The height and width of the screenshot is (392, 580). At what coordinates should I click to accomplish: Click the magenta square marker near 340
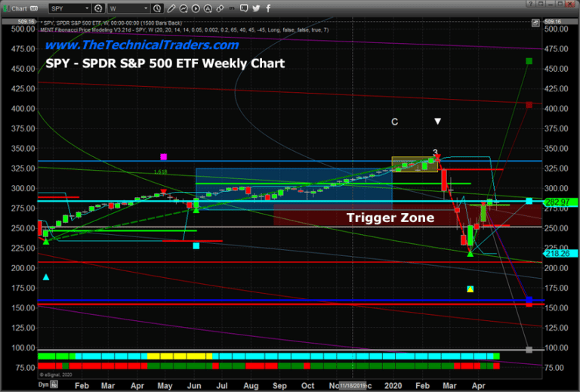[x=163, y=157]
